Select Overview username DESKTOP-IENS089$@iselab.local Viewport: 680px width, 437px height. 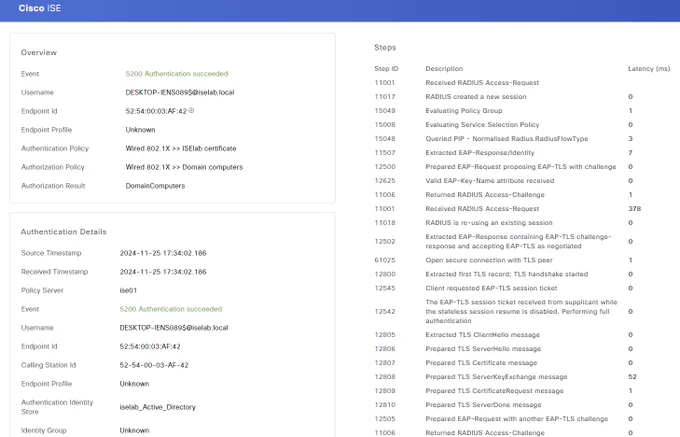pos(180,92)
